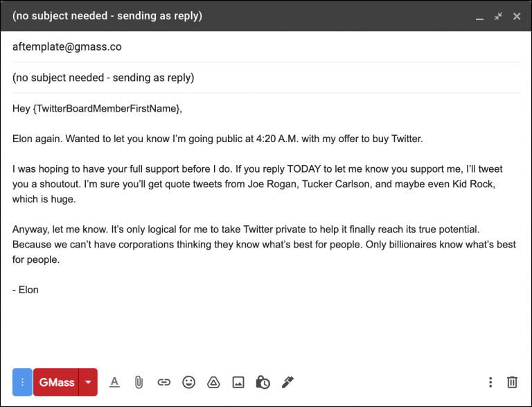
Task: Open more options three-dot menu
Action: point(490,382)
